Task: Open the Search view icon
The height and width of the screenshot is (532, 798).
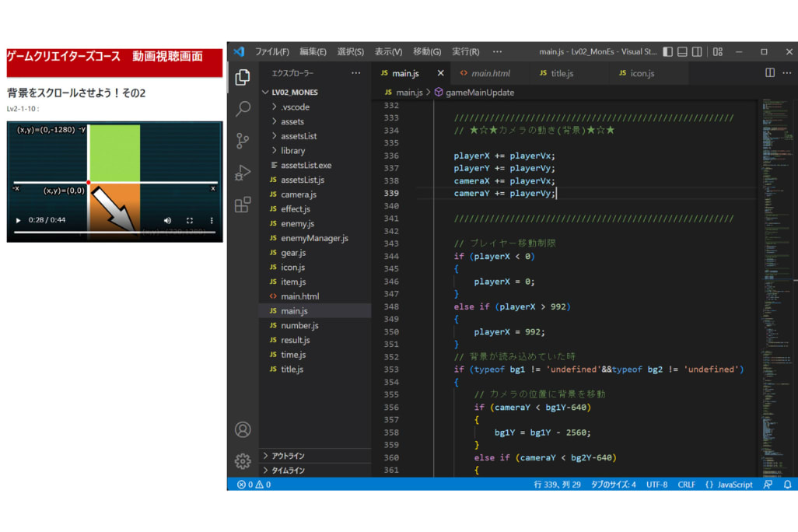Action: click(x=243, y=109)
